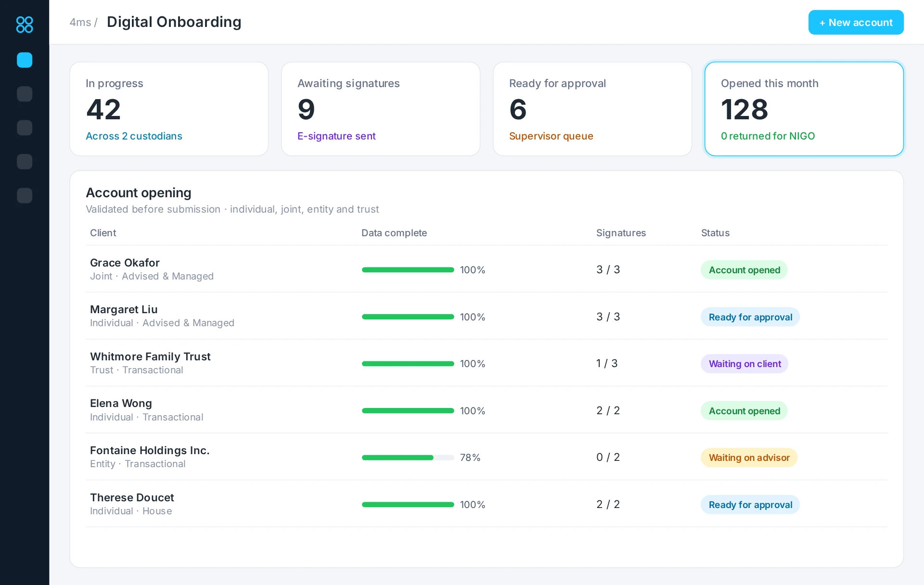Select the Opened this month card
This screenshot has height=585, width=924.
click(804, 109)
